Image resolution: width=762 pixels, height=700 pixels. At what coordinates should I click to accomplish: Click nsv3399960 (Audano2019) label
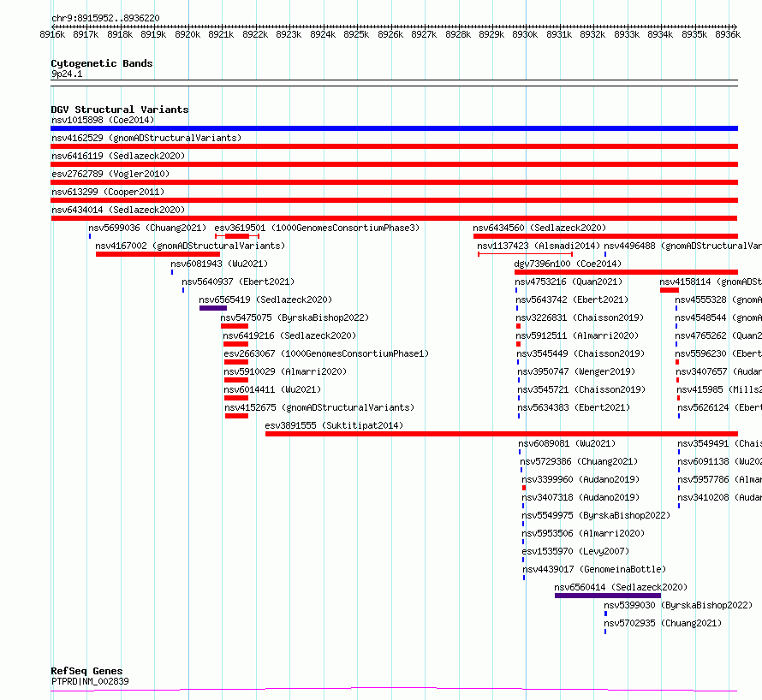tap(580, 479)
